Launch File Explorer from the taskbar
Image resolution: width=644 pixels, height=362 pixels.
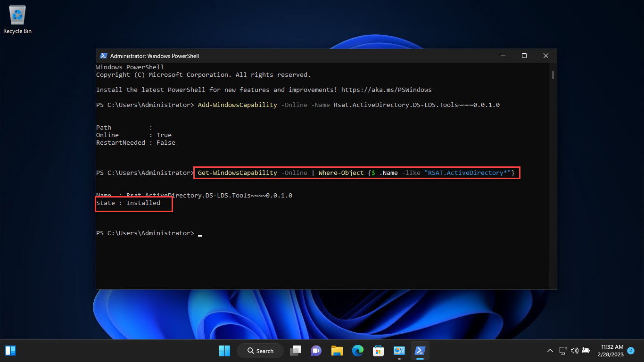pos(337,351)
